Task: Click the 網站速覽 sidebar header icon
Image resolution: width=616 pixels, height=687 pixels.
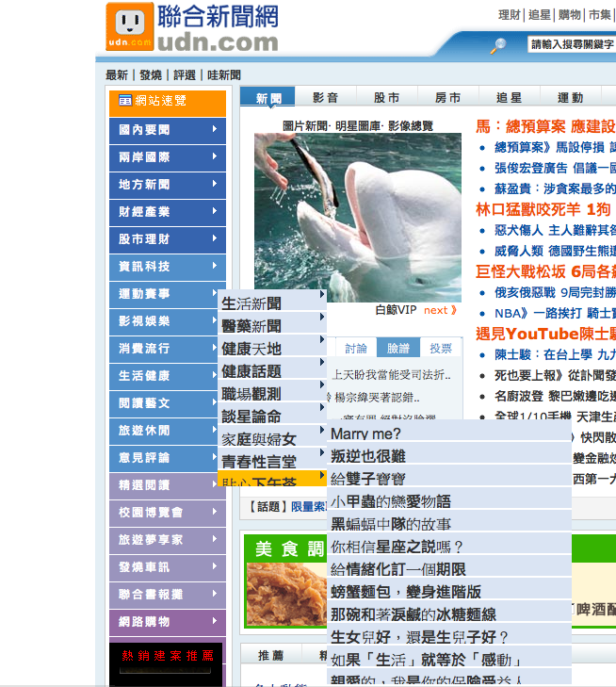Action: (125, 101)
